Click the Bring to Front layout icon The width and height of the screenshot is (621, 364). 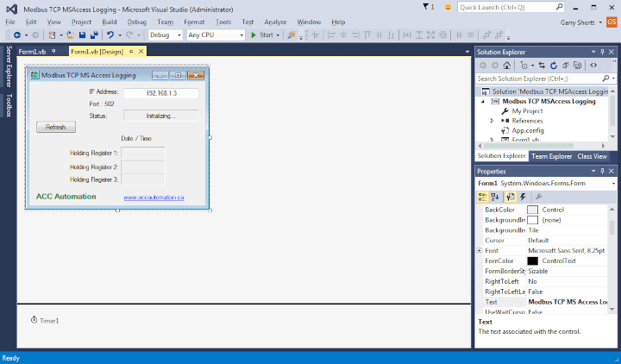click(486, 35)
